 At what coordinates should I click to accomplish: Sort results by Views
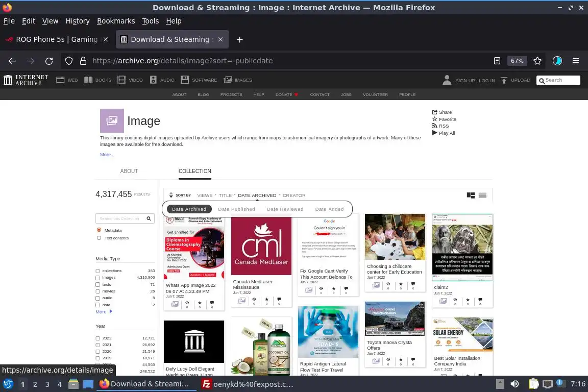click(205, 195)
